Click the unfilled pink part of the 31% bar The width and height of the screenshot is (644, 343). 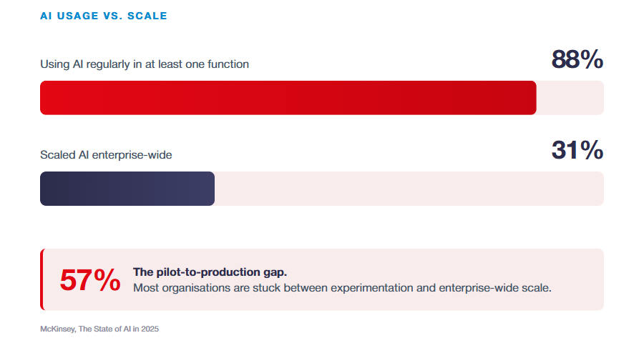coord(409,189)
